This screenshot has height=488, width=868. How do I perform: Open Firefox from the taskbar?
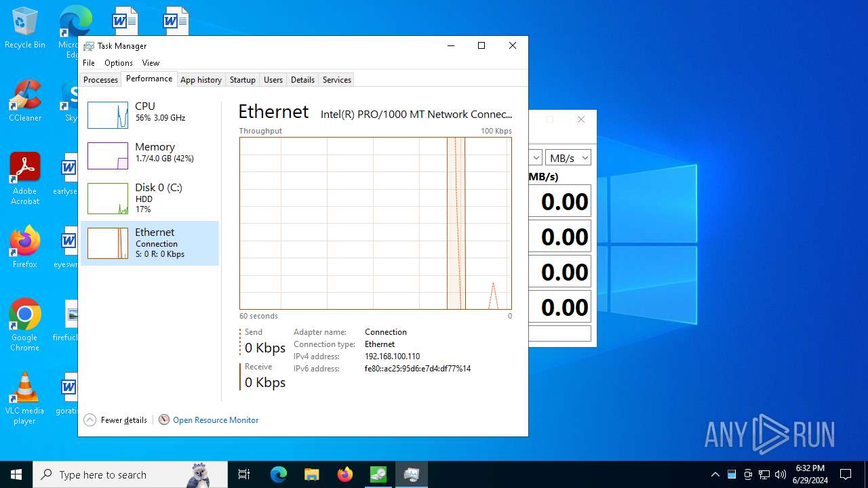click(344, 474)
